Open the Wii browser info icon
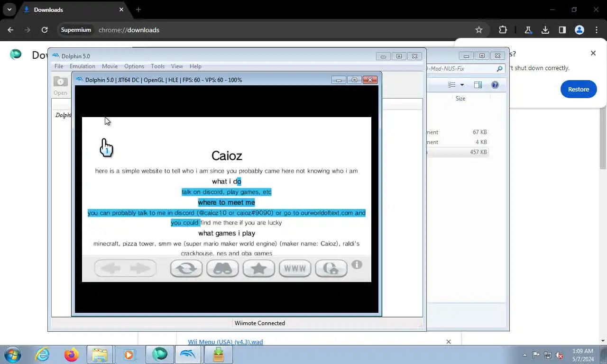 pos(357,264)
